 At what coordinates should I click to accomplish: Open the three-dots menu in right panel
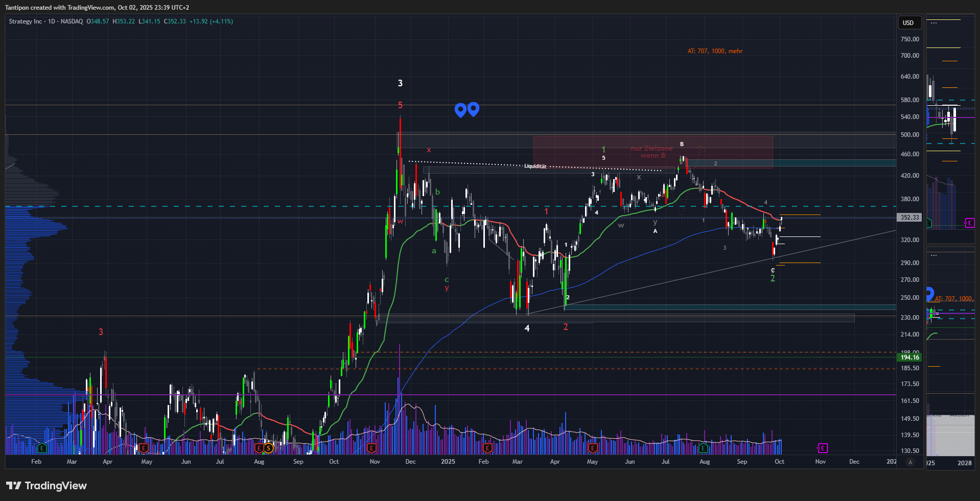point(934,23)
